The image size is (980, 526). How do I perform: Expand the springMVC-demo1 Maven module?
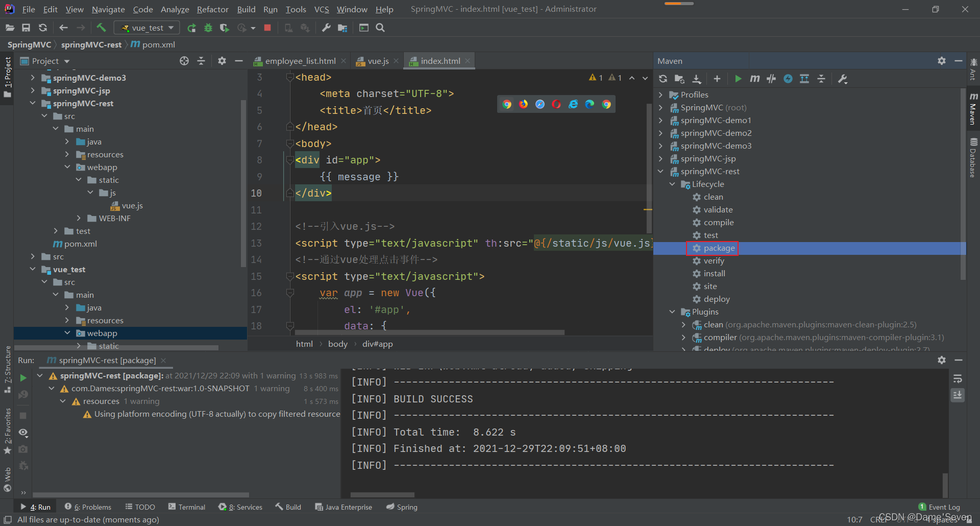660,121
